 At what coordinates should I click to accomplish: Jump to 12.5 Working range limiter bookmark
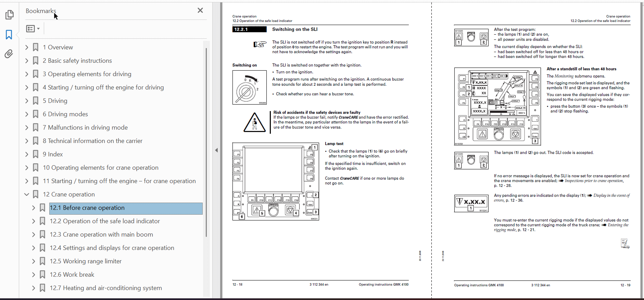[86, 261]
